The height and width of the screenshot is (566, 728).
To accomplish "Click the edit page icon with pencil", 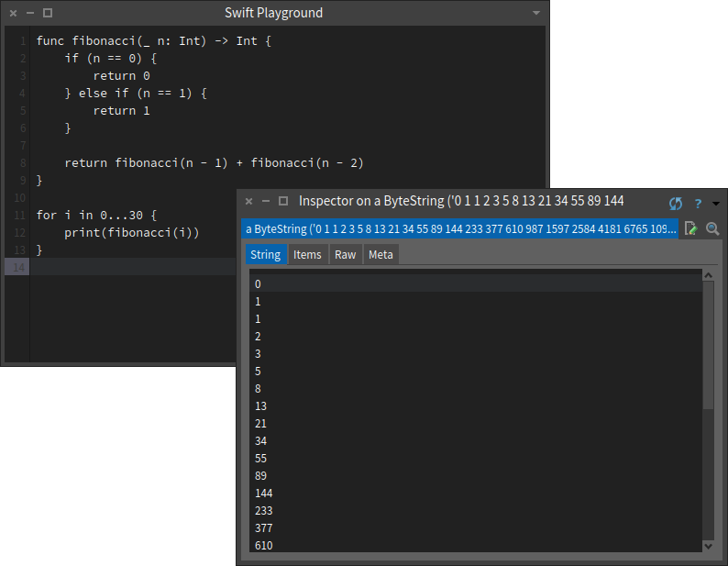I will point(690,228).
